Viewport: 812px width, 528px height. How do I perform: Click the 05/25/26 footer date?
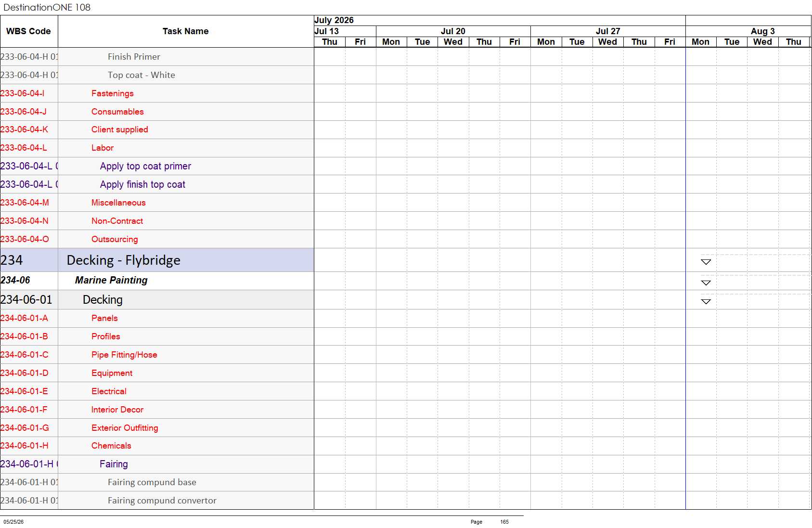pyautogui.click(x=13, y=522)
